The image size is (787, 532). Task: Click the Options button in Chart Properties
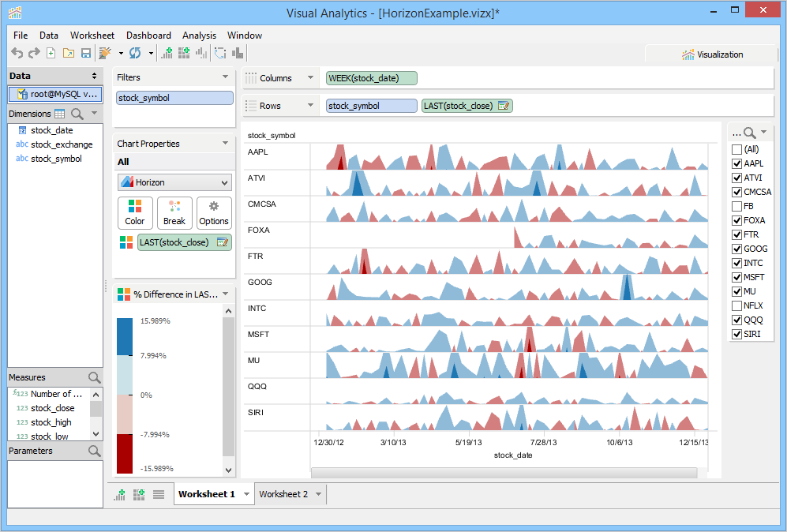pyautogui.click(x=214, y=213)
